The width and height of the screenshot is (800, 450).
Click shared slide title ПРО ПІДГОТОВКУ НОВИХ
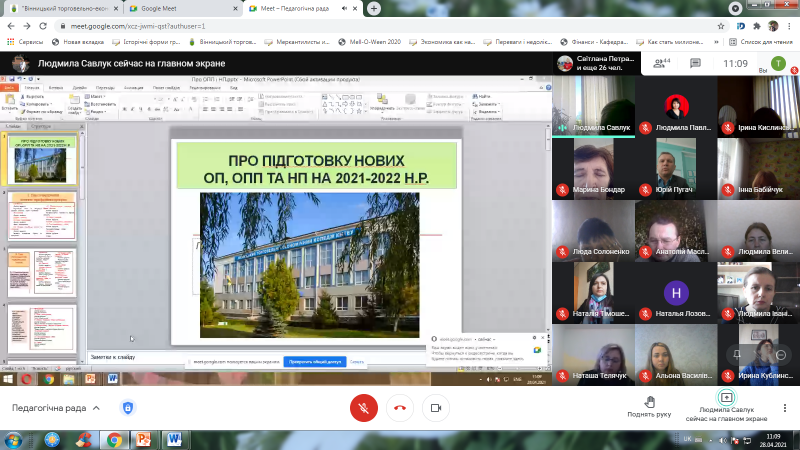316,161
